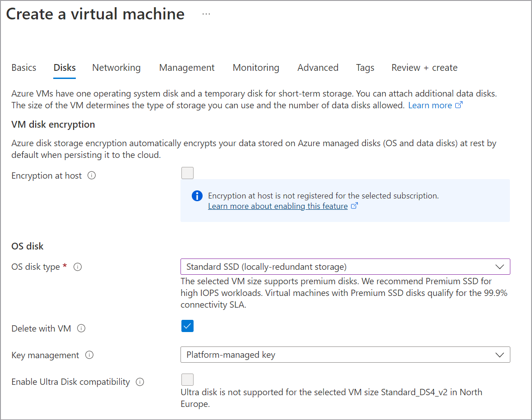Open the Learn more link about disks
532x420 pixels.
point(430,105)
